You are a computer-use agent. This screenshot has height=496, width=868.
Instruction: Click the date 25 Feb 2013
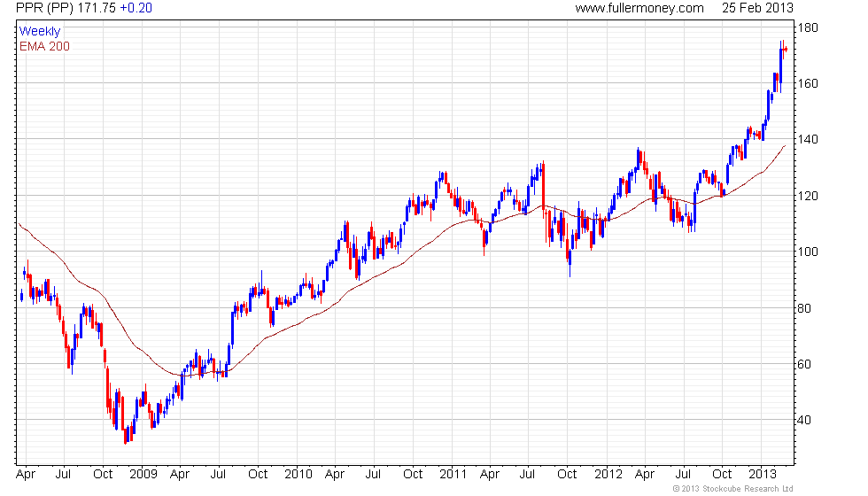tap(757, 8)
